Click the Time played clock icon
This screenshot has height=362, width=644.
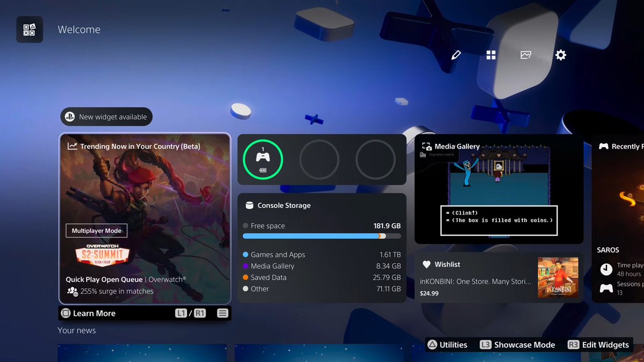(606, 269)
